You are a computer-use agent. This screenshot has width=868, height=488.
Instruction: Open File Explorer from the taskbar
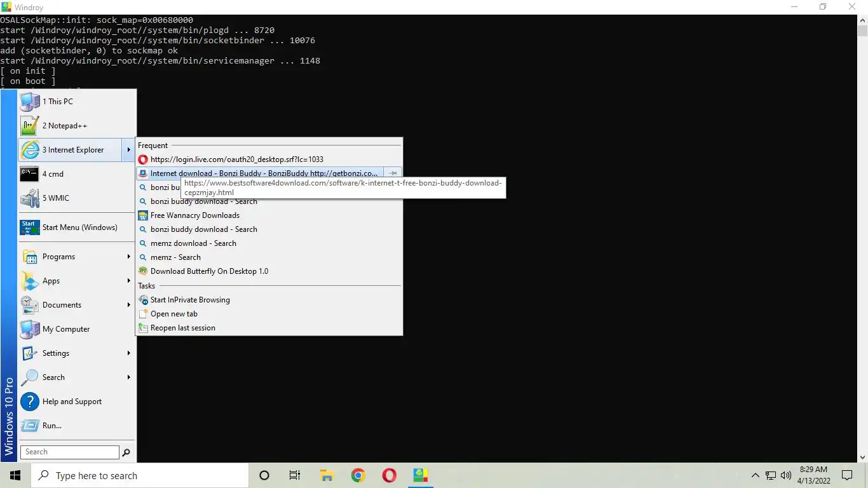pyautogui.click(x=327, y=475)
